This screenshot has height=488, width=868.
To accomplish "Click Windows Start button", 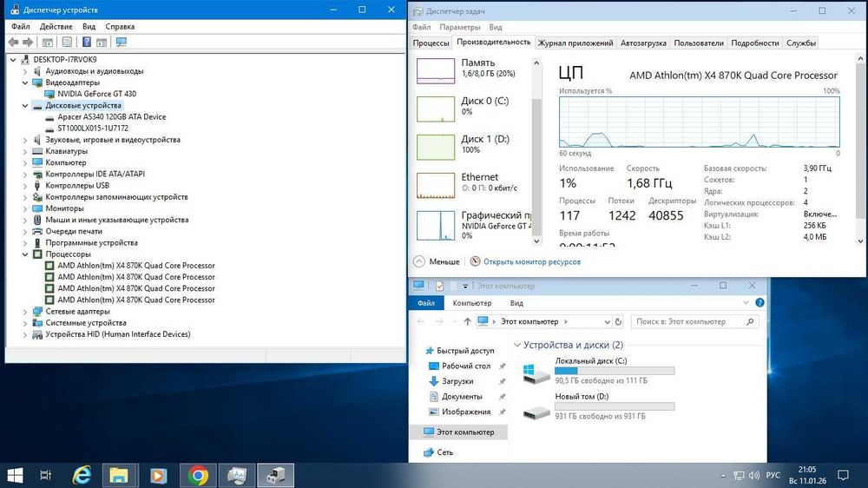I will click(15, 475).
